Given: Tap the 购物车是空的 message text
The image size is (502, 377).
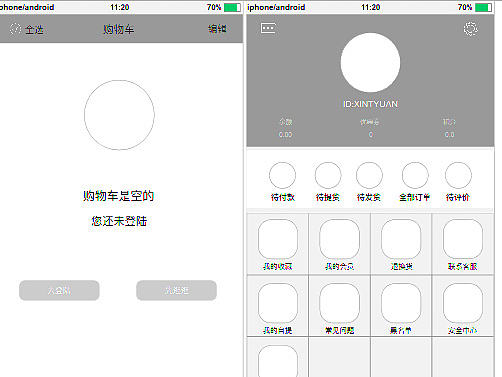Looking at the screenshot, I should pos(119,196).
